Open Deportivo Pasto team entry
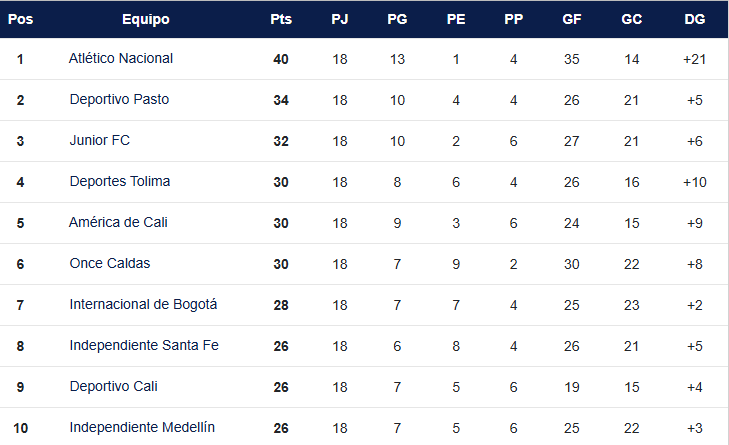729x445 pixels. click(119, 100)
